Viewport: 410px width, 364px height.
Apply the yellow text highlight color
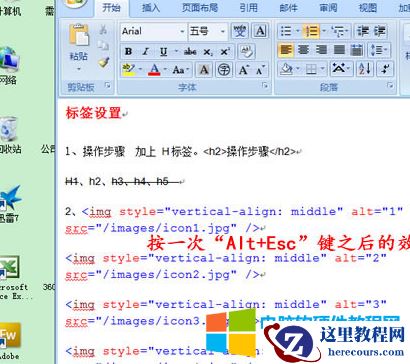click(129, 70)
